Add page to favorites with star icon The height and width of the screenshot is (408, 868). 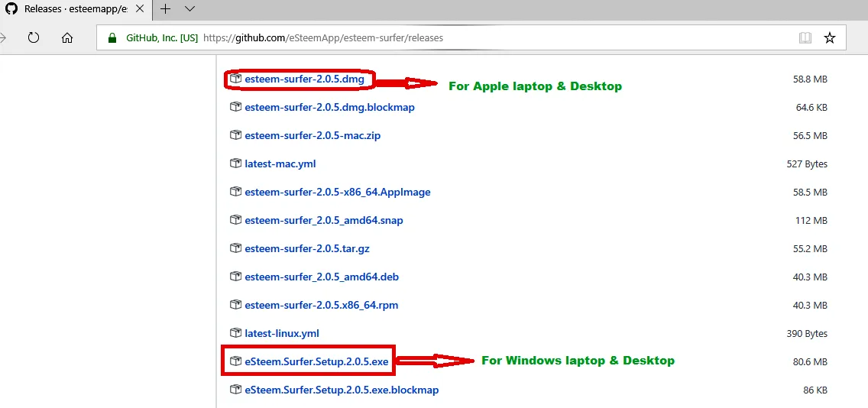(829, 37)
